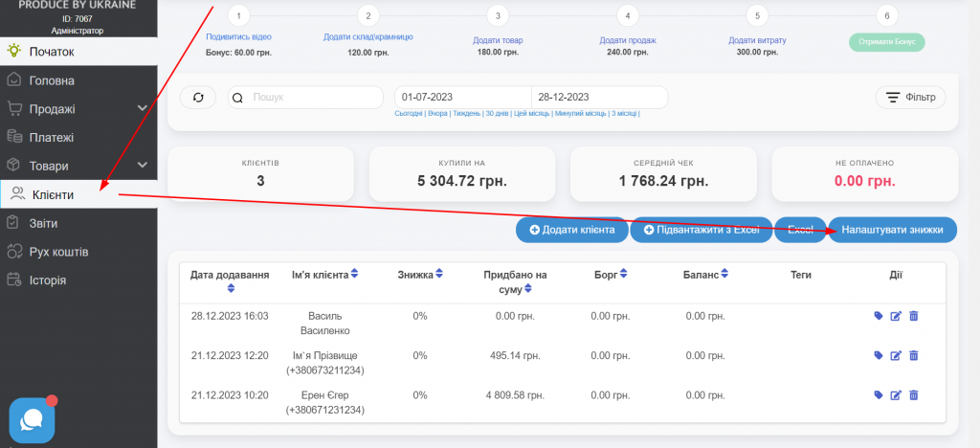Click edit icon for Василь Василенко
The height and width of the screenshot is (448, 980).
[x=896, y=316]
